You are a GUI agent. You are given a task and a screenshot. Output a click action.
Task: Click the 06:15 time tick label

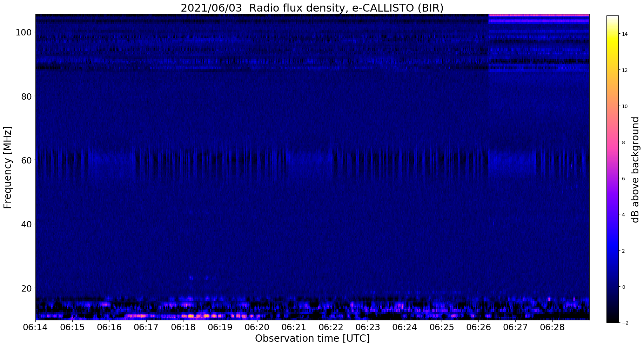click(x=72, y=327)
